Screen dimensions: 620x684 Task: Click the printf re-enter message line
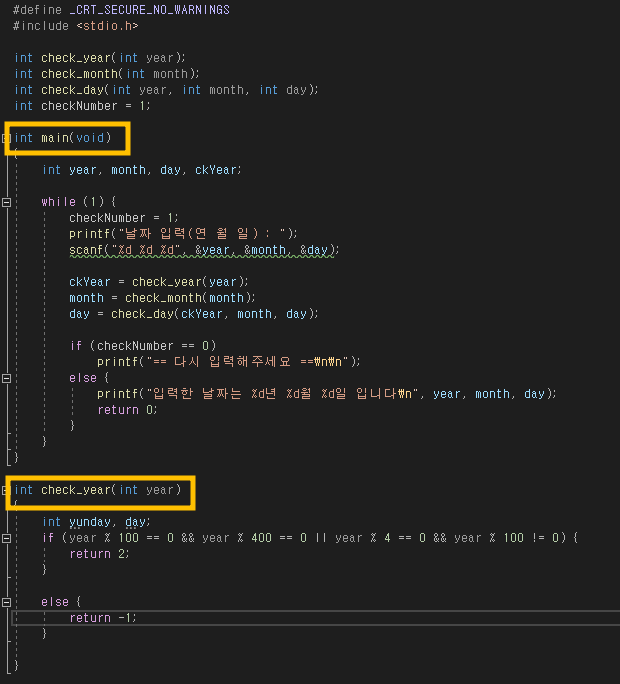point(229,362)
